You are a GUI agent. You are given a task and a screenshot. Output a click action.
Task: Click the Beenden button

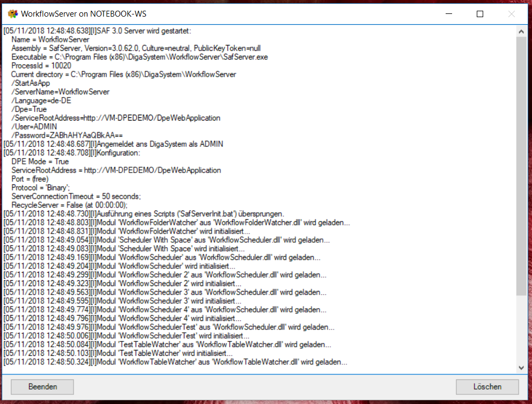coord(42,386)
